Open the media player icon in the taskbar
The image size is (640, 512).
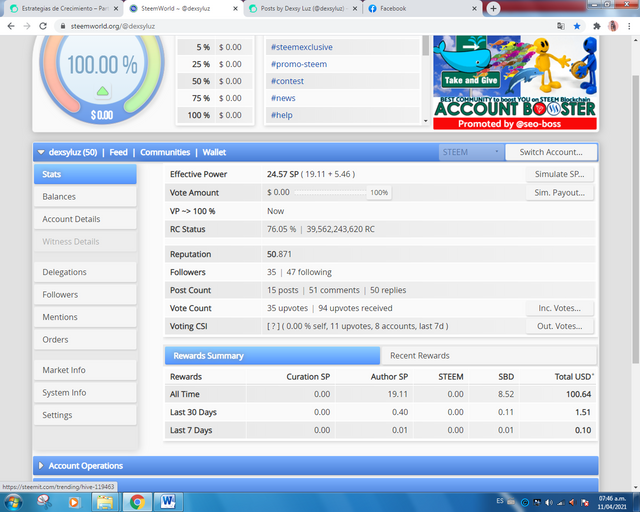point(74,502)
